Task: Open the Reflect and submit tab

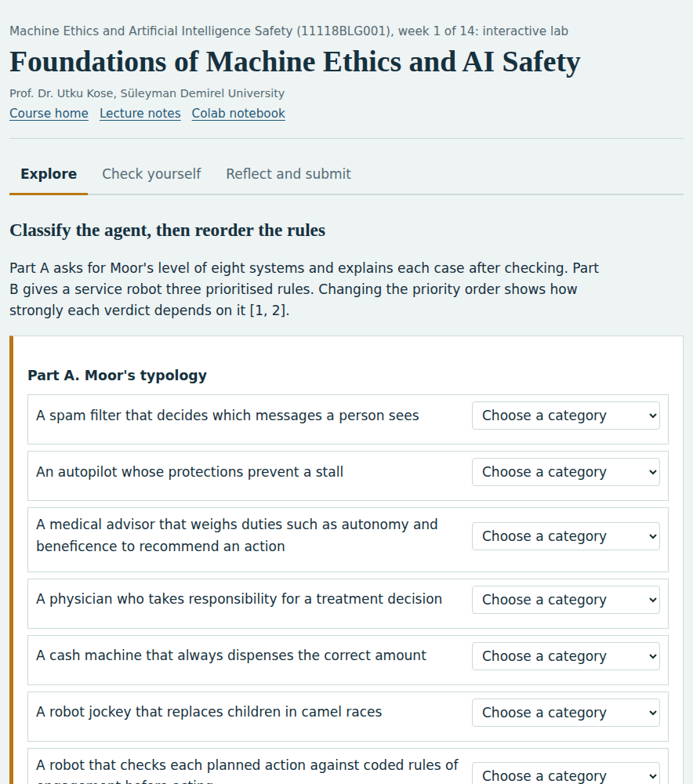Action: tap(288, 174)
